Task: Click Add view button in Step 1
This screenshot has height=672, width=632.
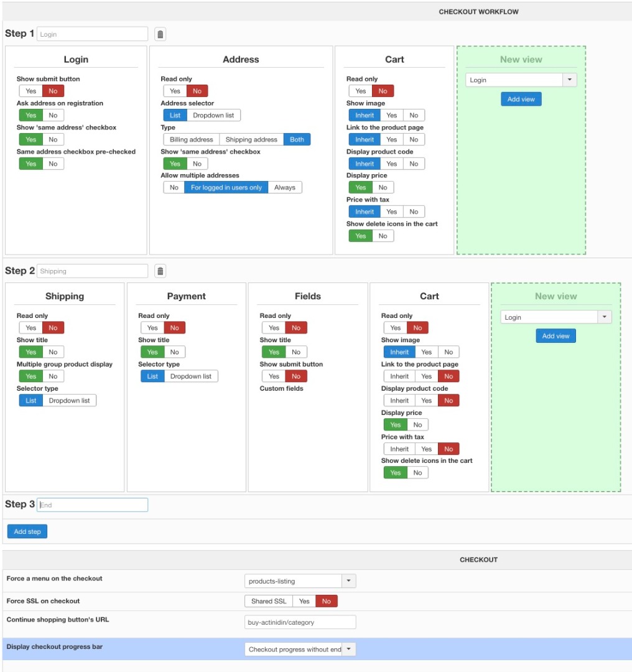Action: (x=521, y=99)
